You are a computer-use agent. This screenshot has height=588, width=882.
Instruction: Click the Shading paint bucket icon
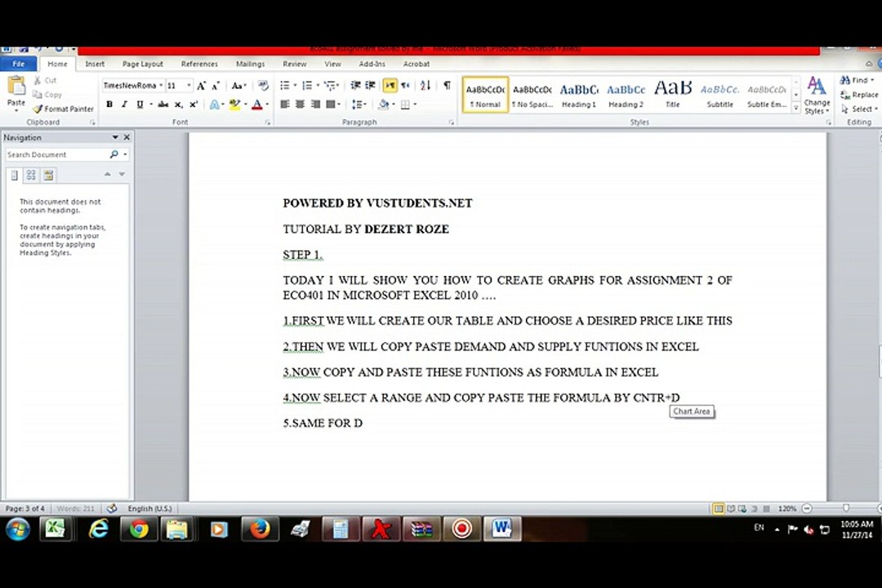pyautogui.click(x=384, y=104)
